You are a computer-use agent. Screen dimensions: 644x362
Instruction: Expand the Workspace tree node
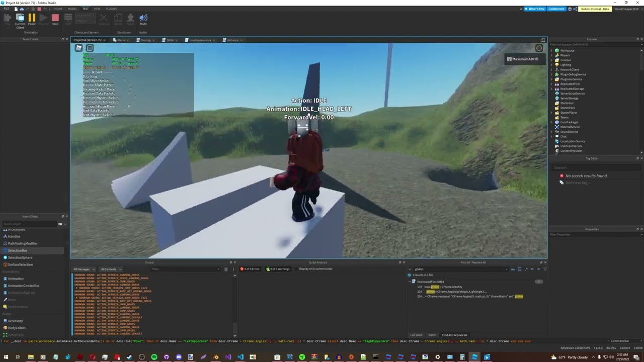point(551,50)
